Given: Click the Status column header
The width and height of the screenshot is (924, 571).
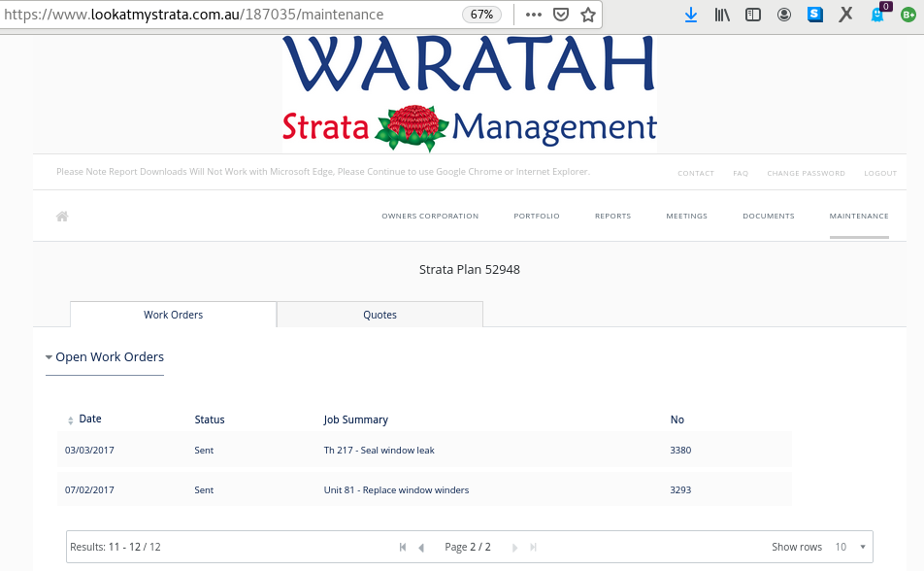Looking at the screenshot, I should (x=210, y=420).
